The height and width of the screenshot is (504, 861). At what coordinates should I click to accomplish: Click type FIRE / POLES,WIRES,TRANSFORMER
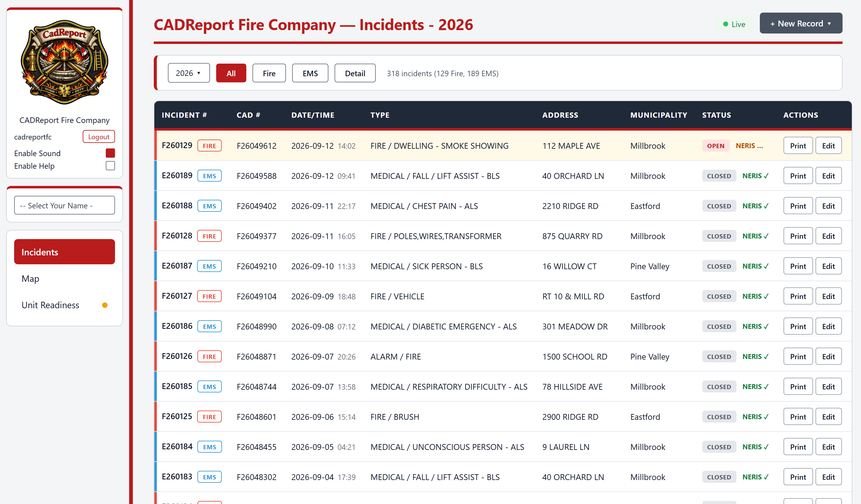click(x=436, y=236)
